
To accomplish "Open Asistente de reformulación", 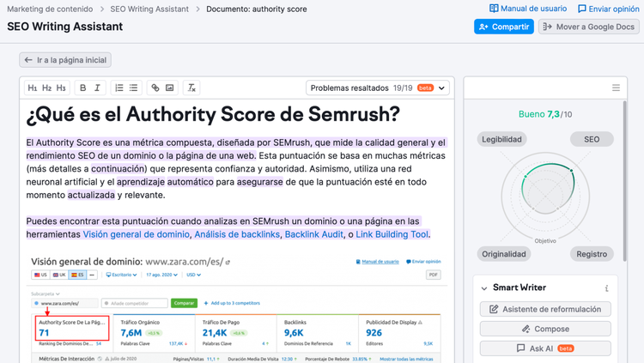I will (545, 309).
